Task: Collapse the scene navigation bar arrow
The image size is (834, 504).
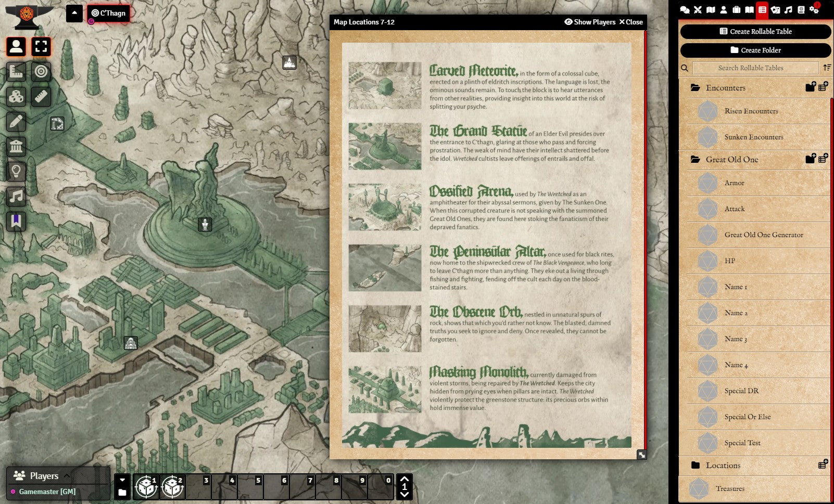Action: 74,13
